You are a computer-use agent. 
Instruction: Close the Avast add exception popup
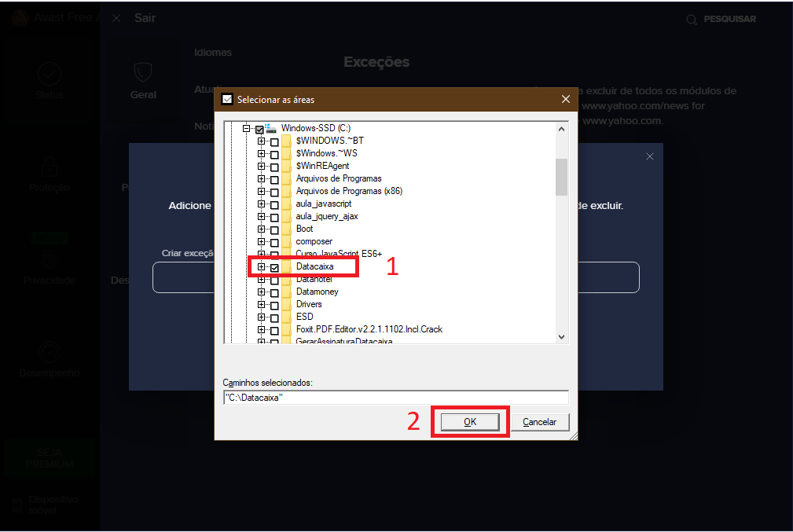coord(650,156)
